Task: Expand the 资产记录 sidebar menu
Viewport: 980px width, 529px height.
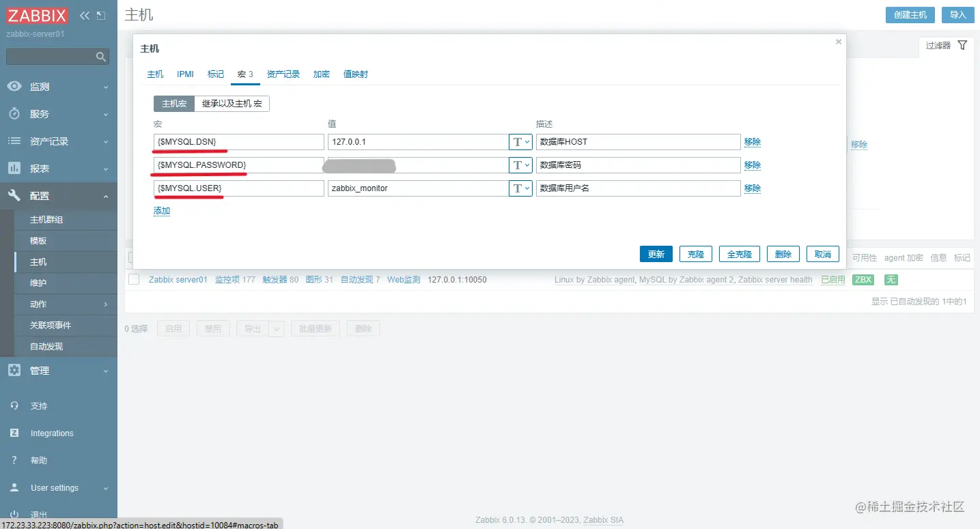Action: [106, 142]
